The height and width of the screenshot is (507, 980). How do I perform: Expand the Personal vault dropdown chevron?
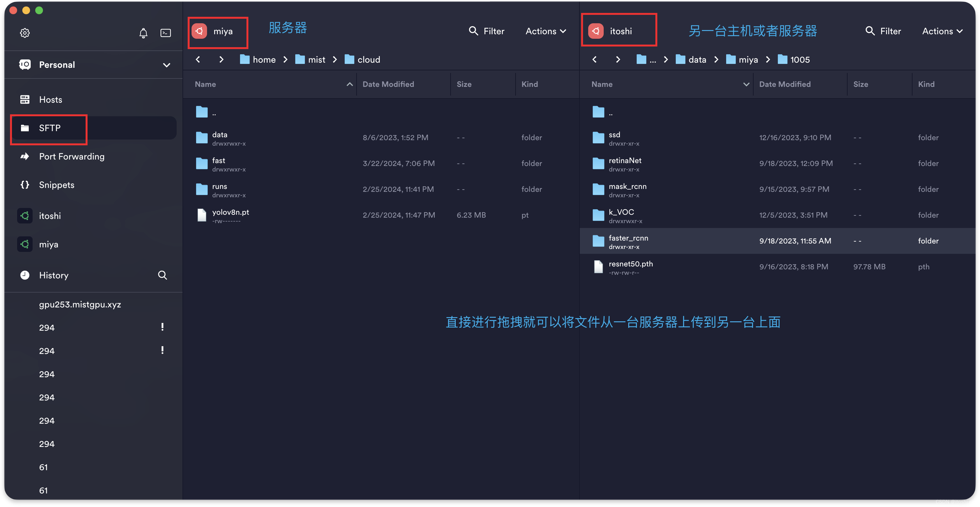click(x=166, y=65)
